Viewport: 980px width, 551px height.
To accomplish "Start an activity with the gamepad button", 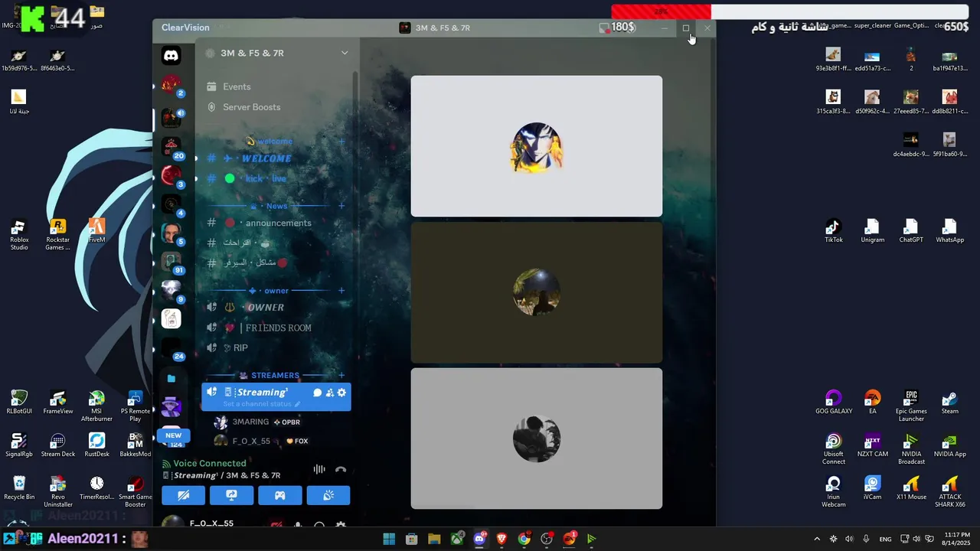I will tap(279, 495).
